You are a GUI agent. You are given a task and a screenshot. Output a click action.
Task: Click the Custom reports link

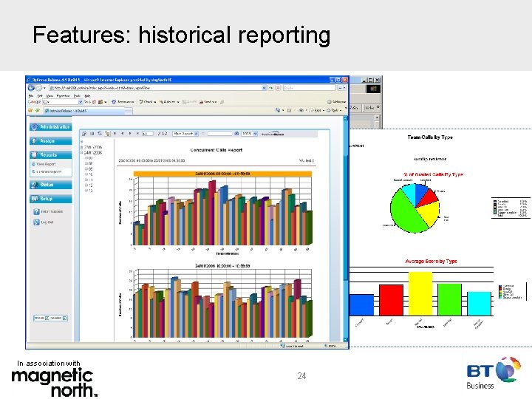coord(49,171)
